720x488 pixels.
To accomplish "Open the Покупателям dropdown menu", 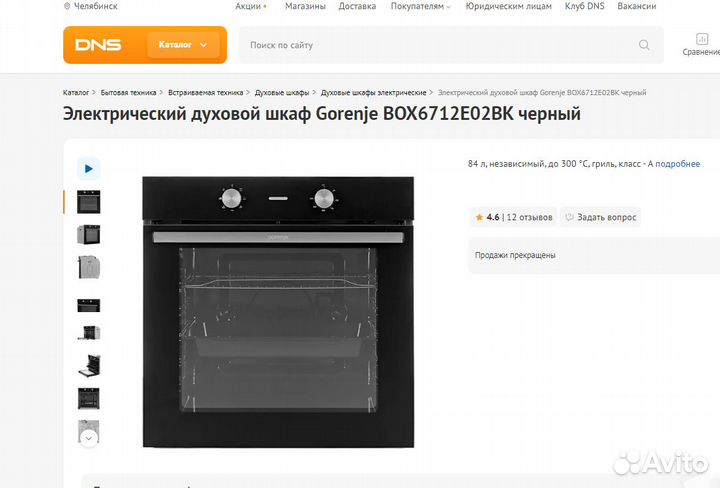I will tap(421, 6).
